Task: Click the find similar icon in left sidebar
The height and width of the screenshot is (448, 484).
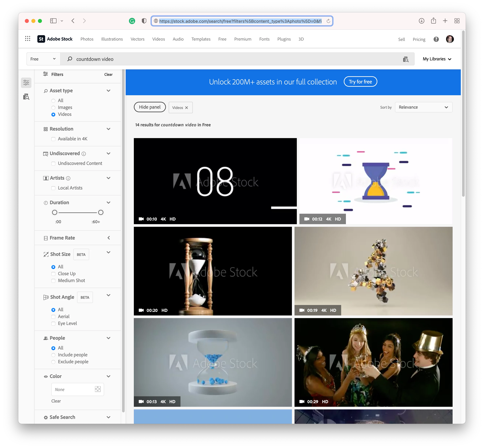Action: [x=26, y=97]
